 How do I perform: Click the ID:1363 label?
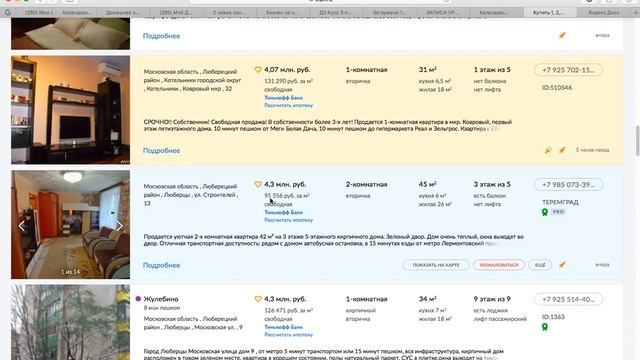(553, 317)
